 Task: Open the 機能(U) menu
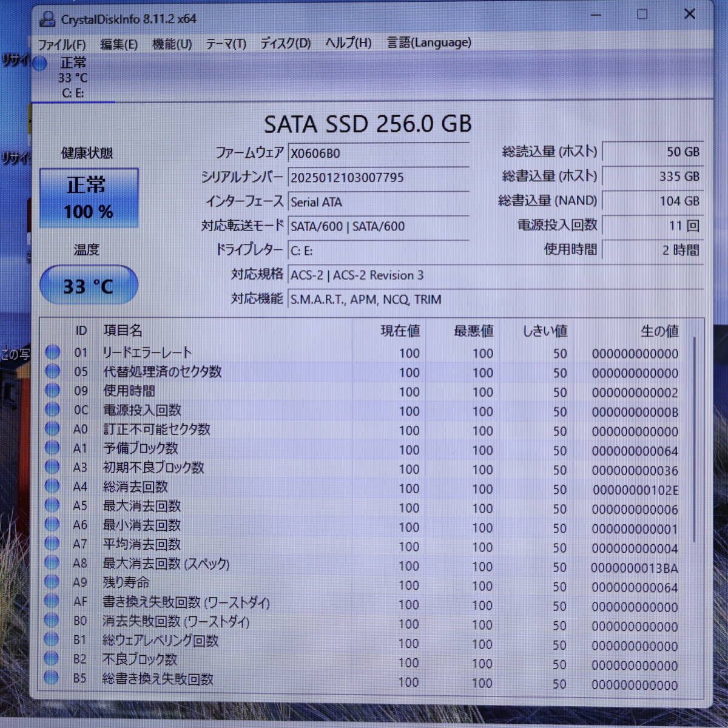(x=172, y=44)
